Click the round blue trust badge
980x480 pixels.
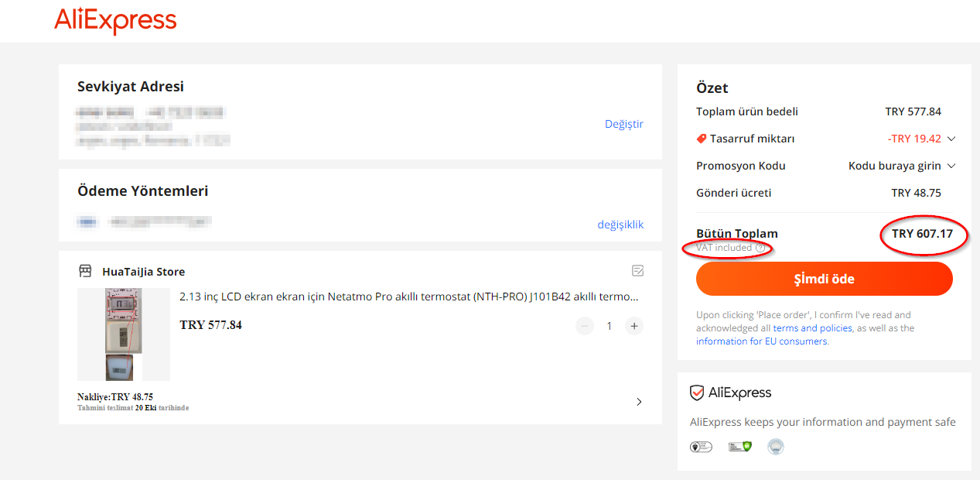[x=776, y=447]
